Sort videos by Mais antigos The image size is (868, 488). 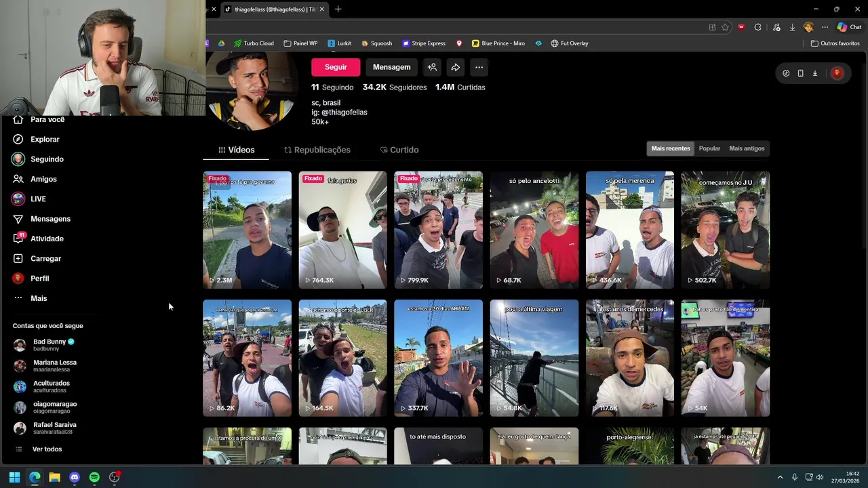747,148
